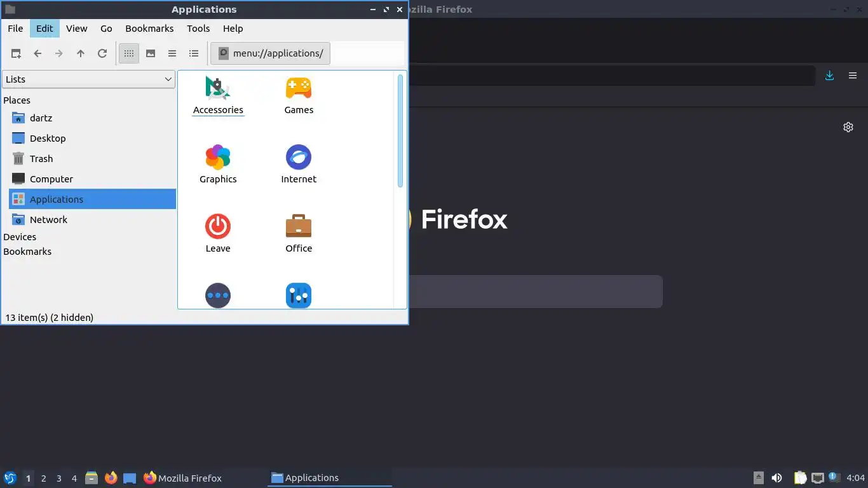
Task: Select dartz home folder in Places
Action: click(92, 118)
